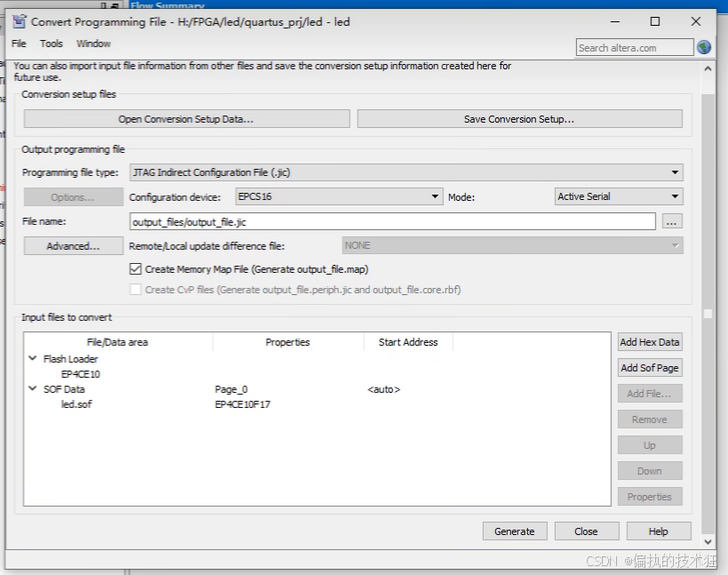Open the Mode Active Serial dropdown
Screen dimensions: 728x575
619,196
